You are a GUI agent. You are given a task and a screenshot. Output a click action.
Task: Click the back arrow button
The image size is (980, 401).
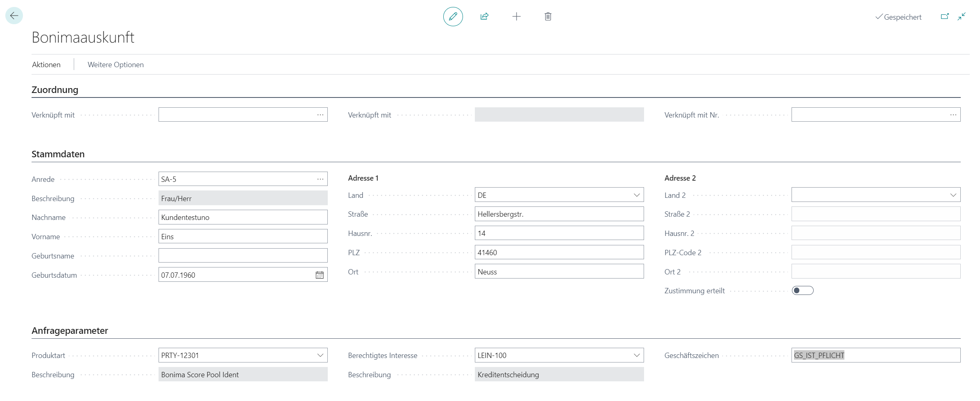(x=14, y=16)
